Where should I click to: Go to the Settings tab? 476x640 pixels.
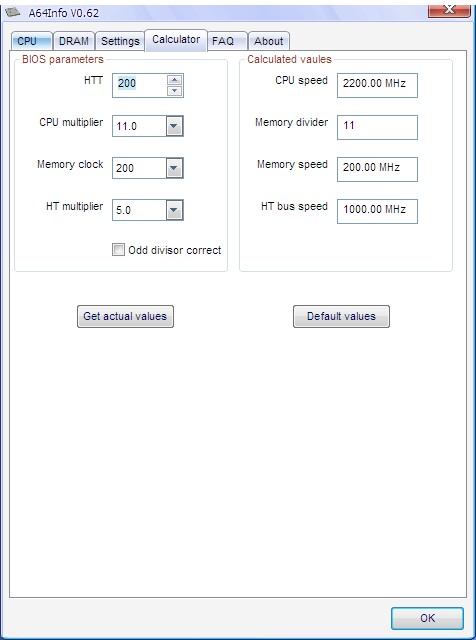tap(120, 41)
